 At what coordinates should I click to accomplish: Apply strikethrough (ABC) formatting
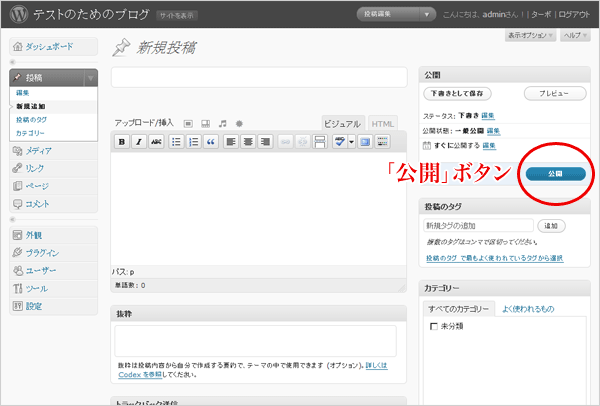156,142
